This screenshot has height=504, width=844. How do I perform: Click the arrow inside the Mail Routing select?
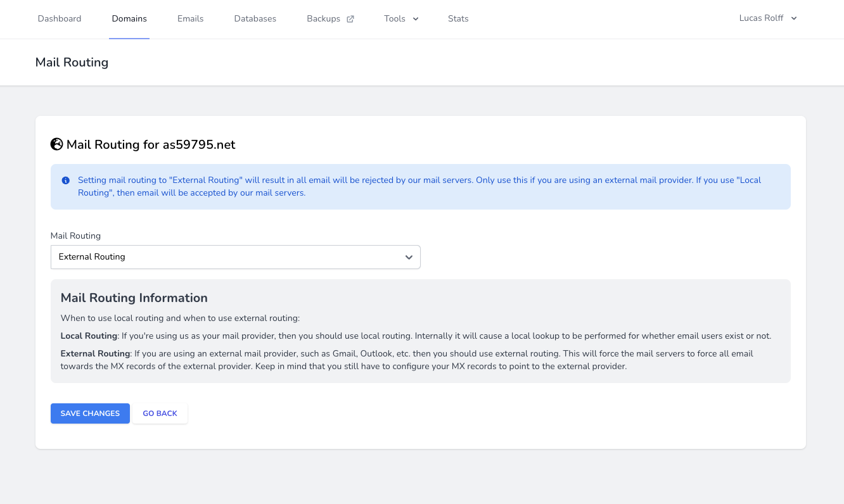point(409,257)
